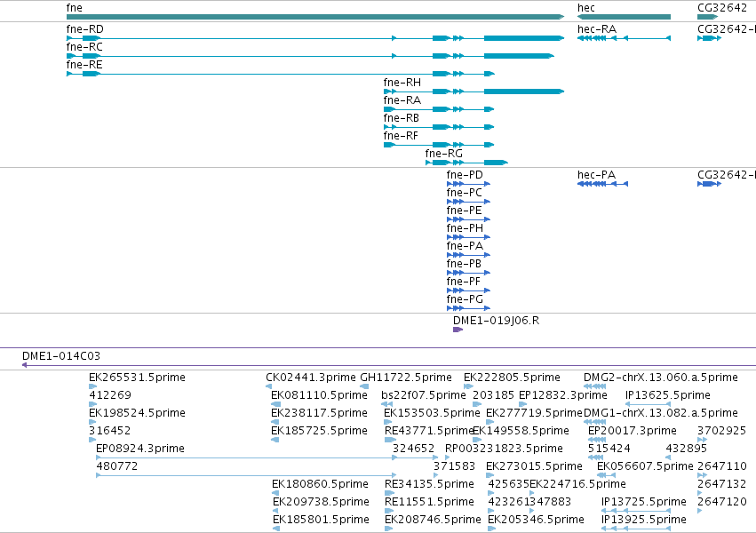The image size is (756, 533).
Task: Click the 480772 feature label
Action: click(x=117, y=466)
